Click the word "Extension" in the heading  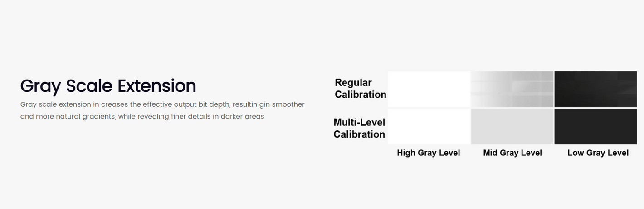coord(157,86)
